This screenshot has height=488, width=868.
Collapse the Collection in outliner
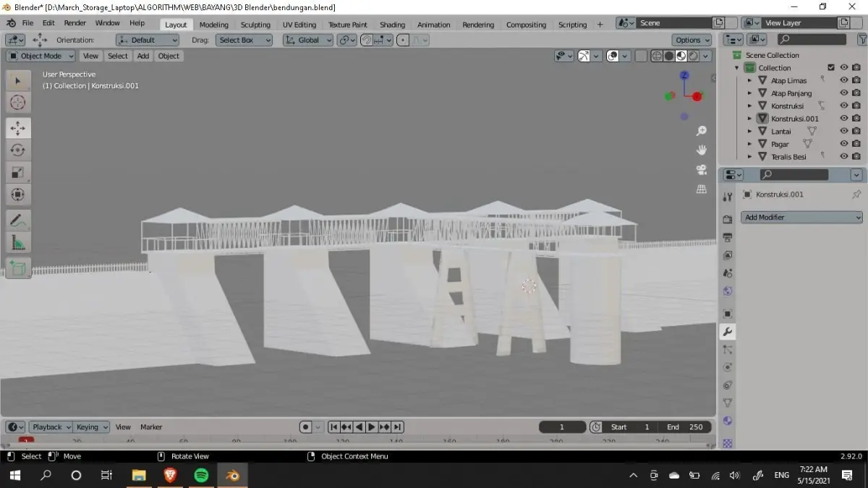click(737, 68)
